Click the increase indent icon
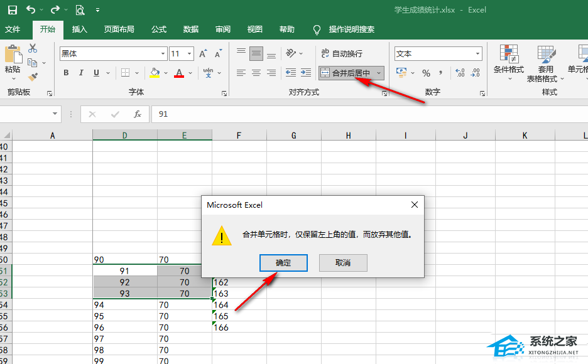588x364 pixels. 305,73
